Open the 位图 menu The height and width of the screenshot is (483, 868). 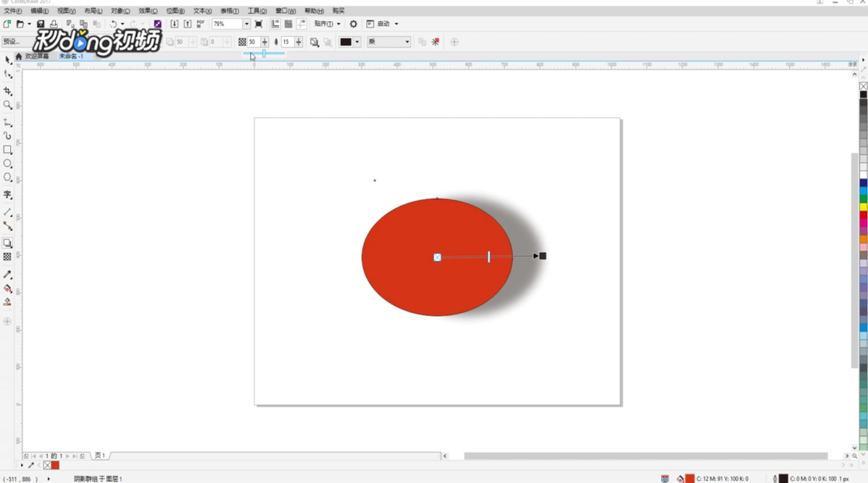176,12
